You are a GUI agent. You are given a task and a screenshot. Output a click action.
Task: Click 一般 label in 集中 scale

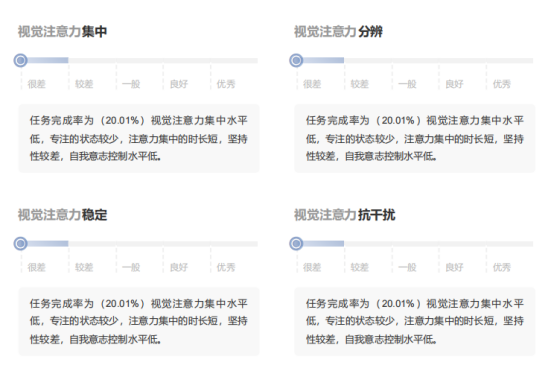(x=131, y=84)
